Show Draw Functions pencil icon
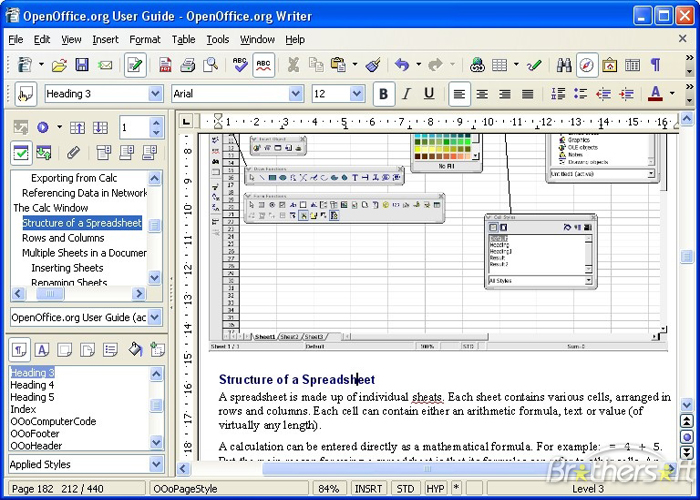700x500 pixels. 533,66
